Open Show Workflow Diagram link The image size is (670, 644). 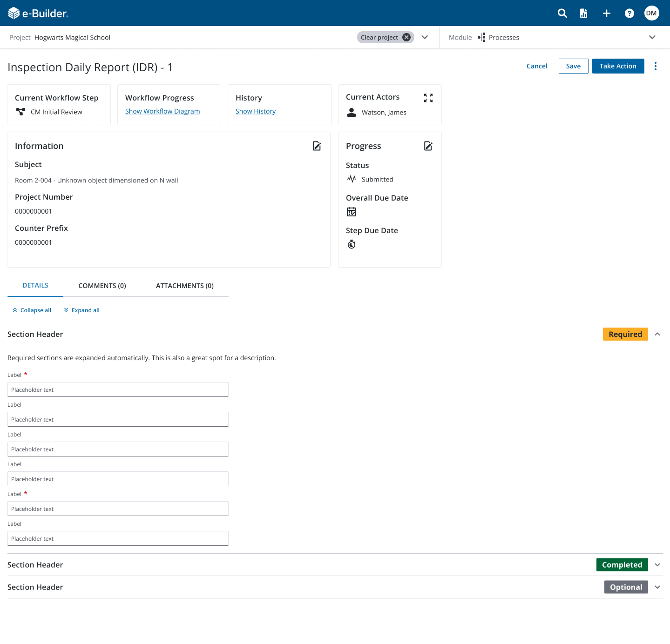coord(162,111)
